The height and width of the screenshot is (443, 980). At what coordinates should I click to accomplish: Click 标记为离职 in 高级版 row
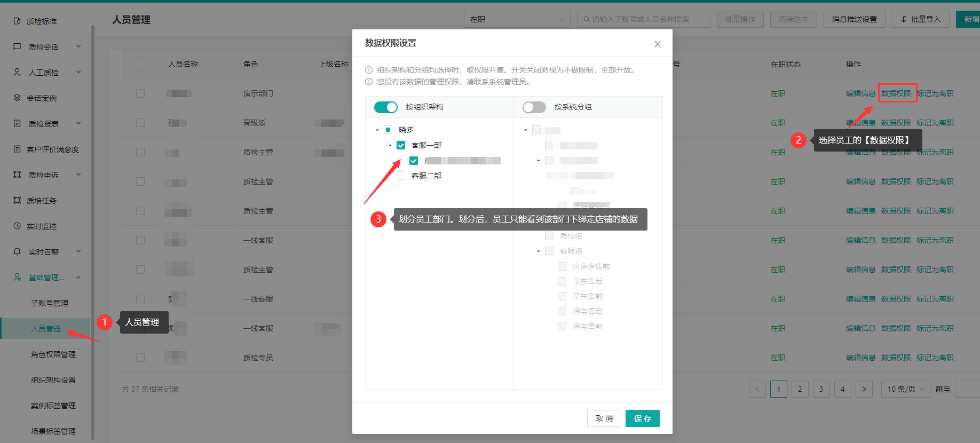coord(935,123)
